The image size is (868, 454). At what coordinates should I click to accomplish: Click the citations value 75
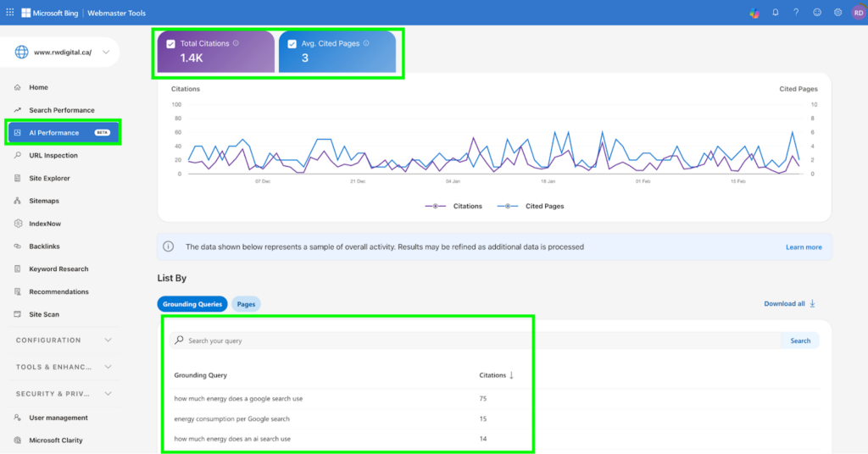[482, 398]
